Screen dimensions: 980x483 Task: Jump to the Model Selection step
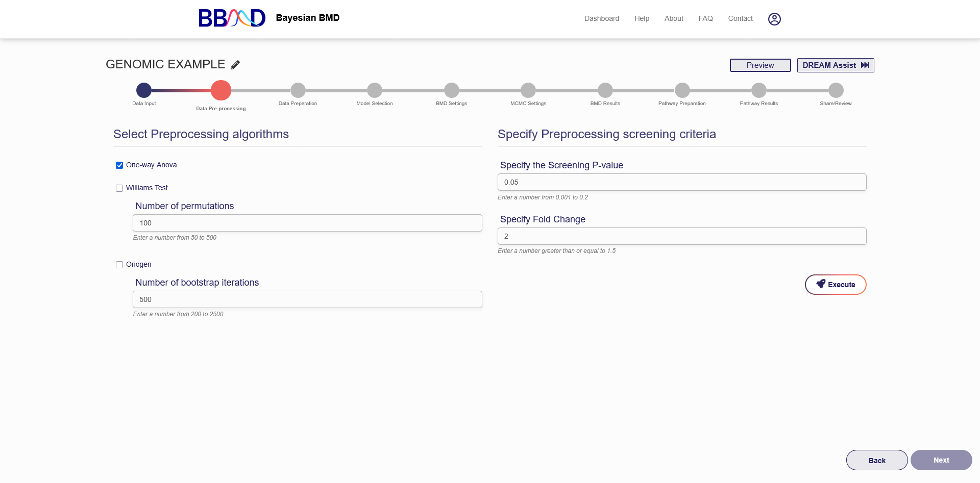pyautogui.click(x=375, y=90)
